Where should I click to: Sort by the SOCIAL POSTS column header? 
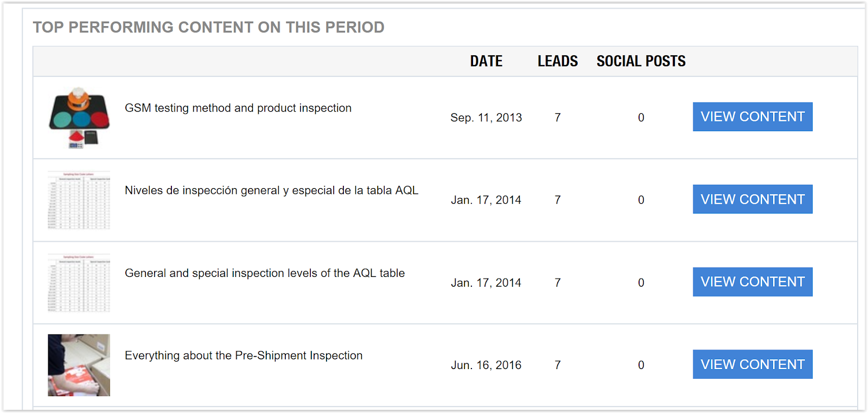pos(641,61)
